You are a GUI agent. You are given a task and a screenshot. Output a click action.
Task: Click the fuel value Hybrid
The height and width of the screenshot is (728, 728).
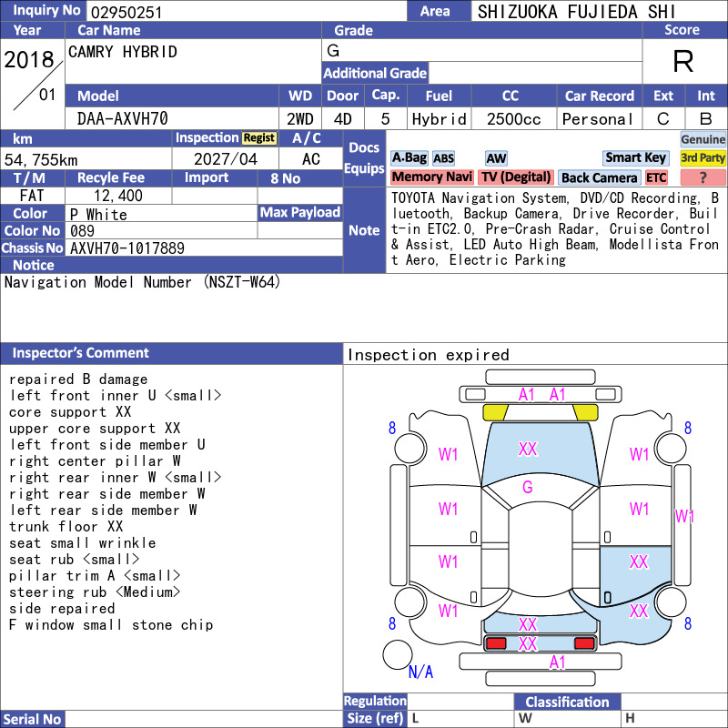(439, 119)
